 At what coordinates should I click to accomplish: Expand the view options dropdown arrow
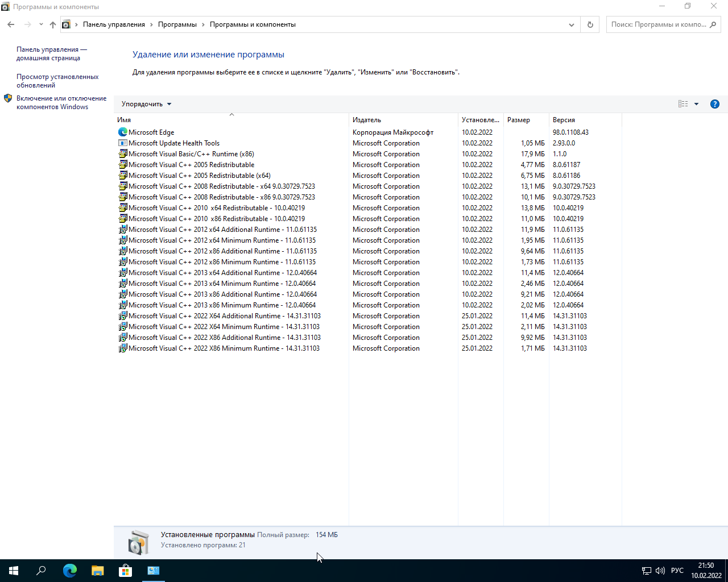(696, 104)
